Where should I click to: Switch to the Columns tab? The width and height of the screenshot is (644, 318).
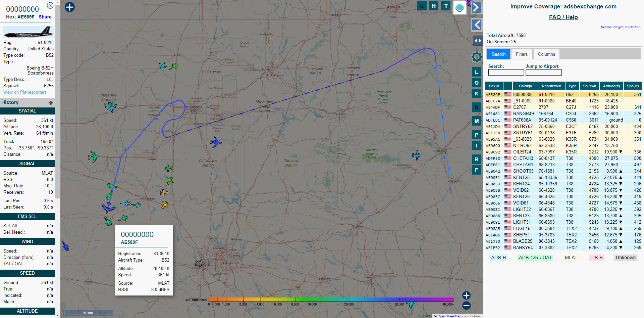546,54
